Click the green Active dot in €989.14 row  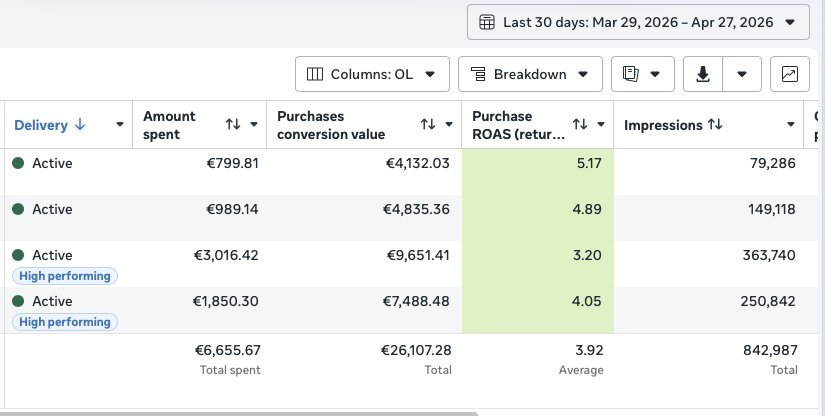coord(18,209)
